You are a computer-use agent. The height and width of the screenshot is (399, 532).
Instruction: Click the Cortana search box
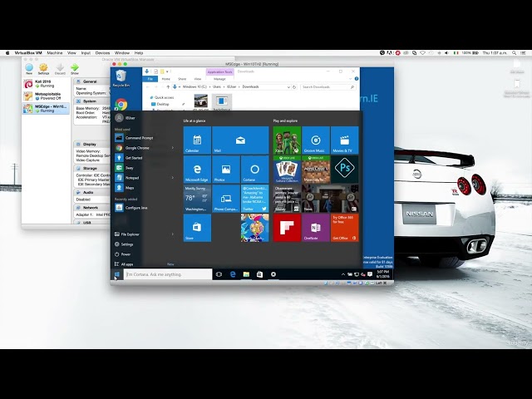[168, 274]
